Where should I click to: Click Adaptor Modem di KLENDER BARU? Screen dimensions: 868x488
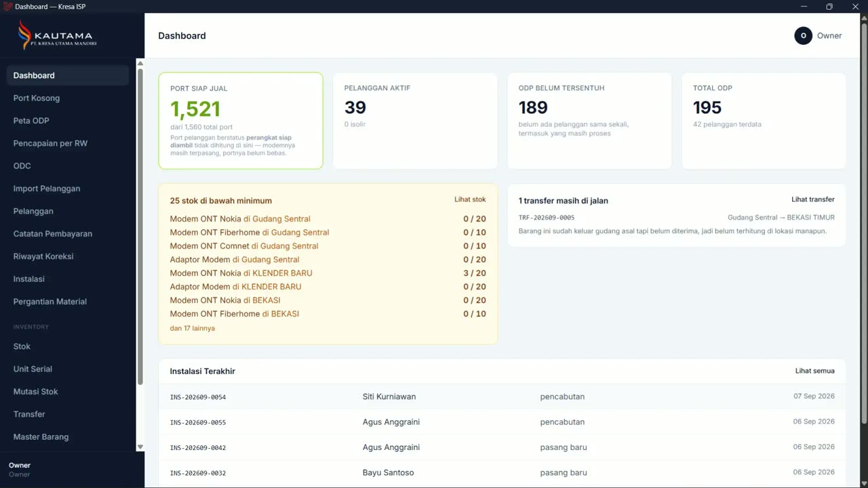[x=235, y=287]
